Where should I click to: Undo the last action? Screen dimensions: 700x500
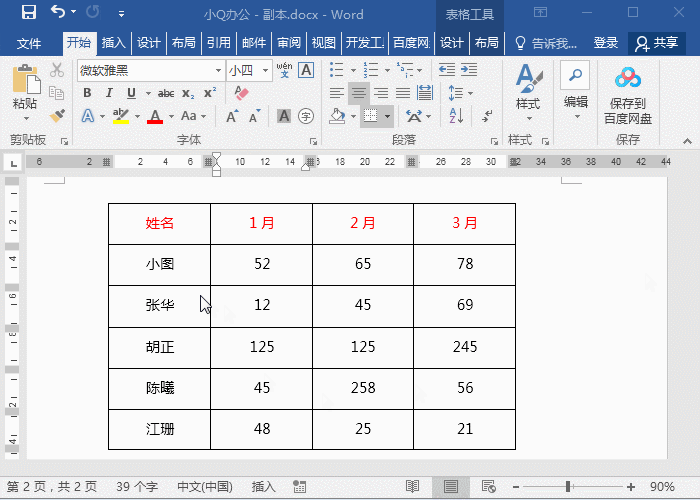[x=58, y=12]
